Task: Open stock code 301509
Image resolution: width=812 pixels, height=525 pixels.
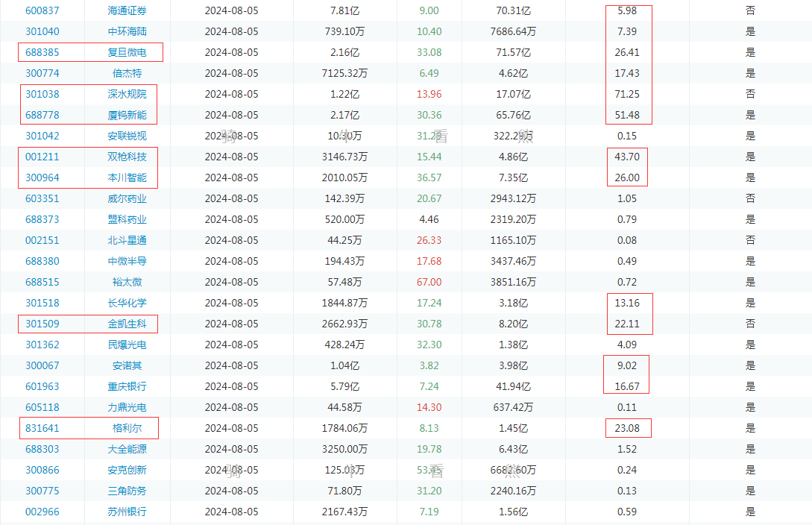Action: 43,324
